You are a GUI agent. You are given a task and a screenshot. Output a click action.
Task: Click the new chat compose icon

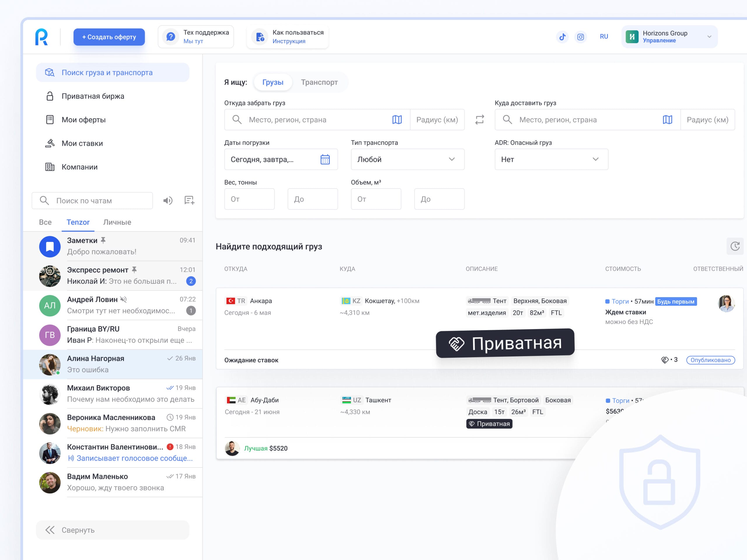point(189,200)
